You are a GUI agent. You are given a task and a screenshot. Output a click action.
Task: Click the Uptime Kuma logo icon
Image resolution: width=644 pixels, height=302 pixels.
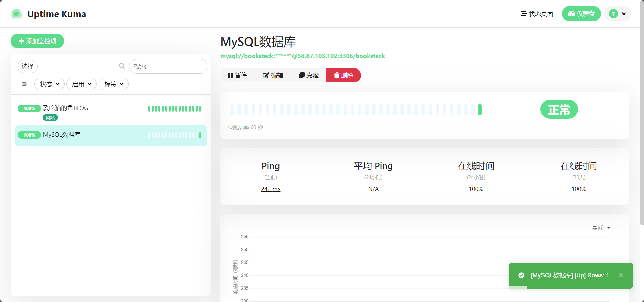tap(17, 14)
